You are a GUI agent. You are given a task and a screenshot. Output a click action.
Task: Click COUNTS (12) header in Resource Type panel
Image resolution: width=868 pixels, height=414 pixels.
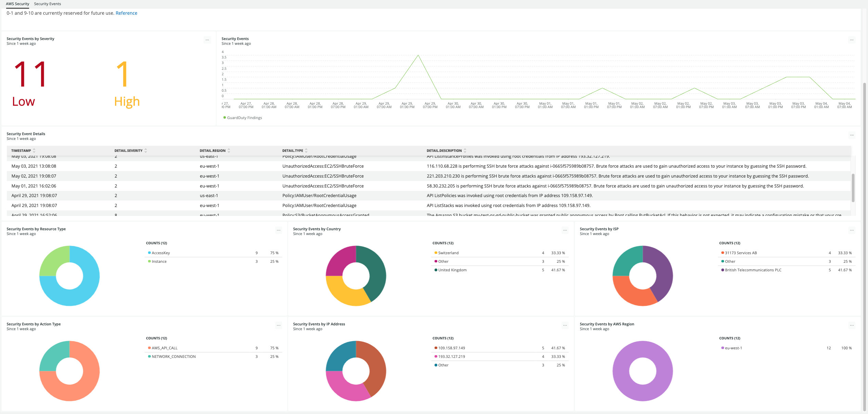156,243
